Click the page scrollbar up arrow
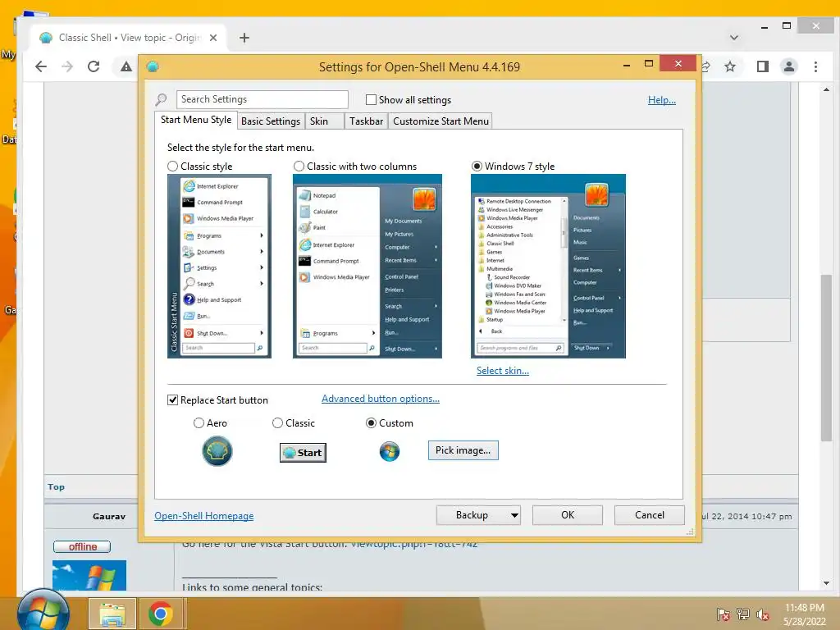The height and width of the screenshot is (630, 840). pos(826,90)
